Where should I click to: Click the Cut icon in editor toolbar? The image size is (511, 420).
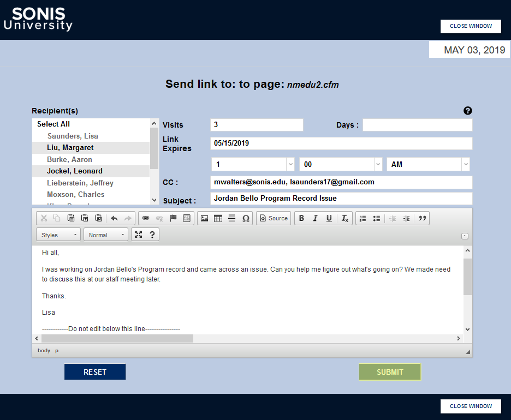tap(44, 218)
